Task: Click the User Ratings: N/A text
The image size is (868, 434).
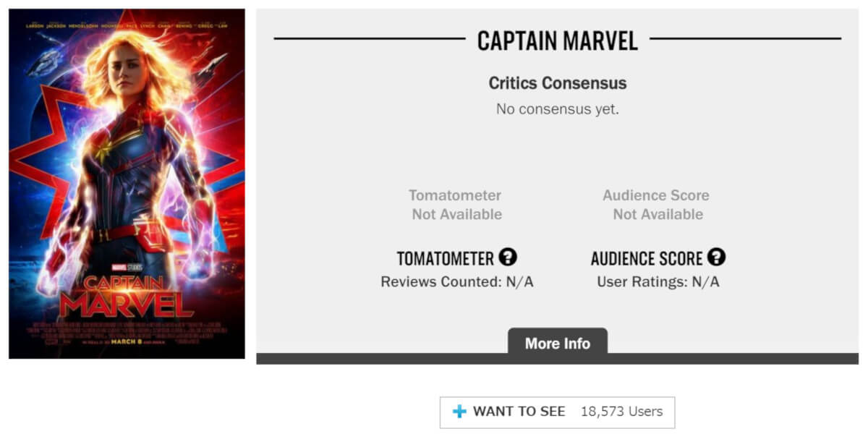Action: pos(658,282)
